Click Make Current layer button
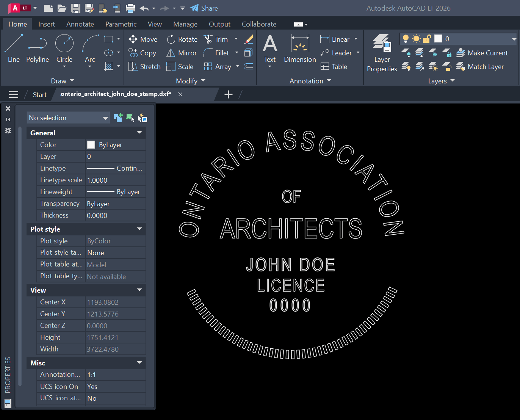The width and height of the screenshot is (520, 420). click(482, 53)
